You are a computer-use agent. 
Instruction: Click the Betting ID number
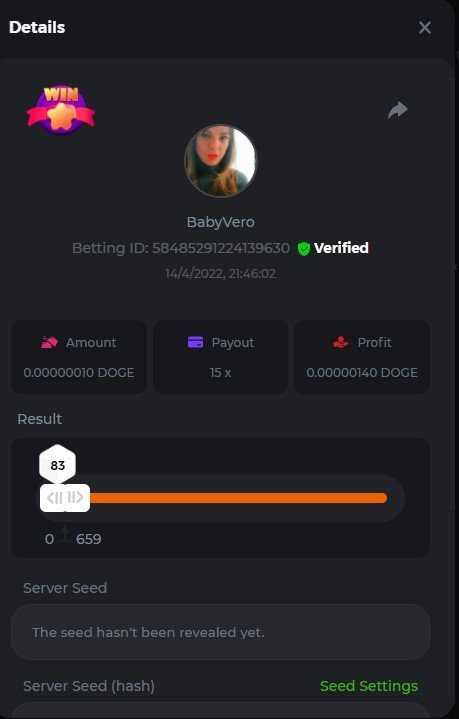pyautogui.click(x=221, y=248)
